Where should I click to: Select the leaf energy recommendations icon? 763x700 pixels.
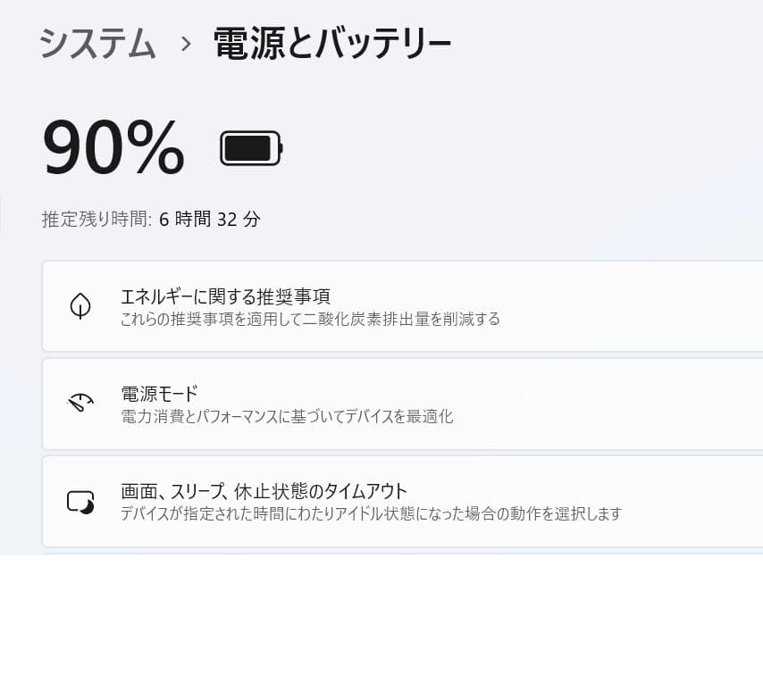point(80,305)
